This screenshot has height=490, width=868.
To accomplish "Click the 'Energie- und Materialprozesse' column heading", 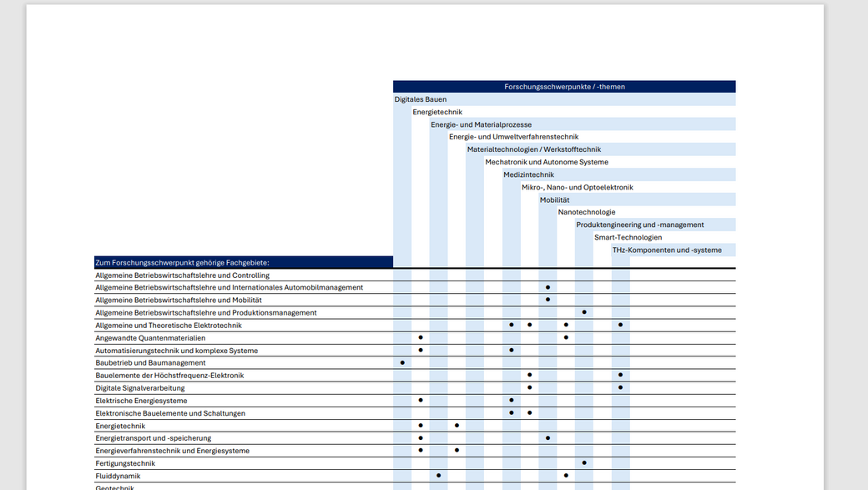I will point(481,124).
